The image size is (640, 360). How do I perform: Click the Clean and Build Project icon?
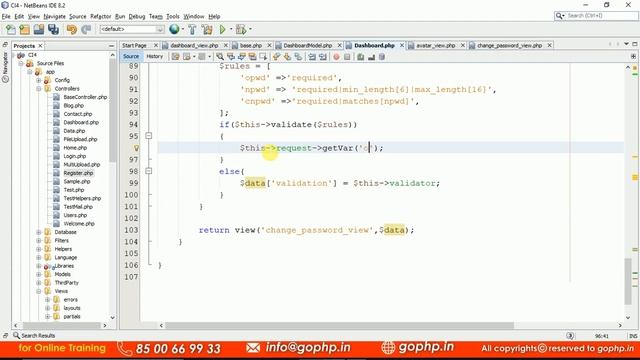tap(207, 29)
